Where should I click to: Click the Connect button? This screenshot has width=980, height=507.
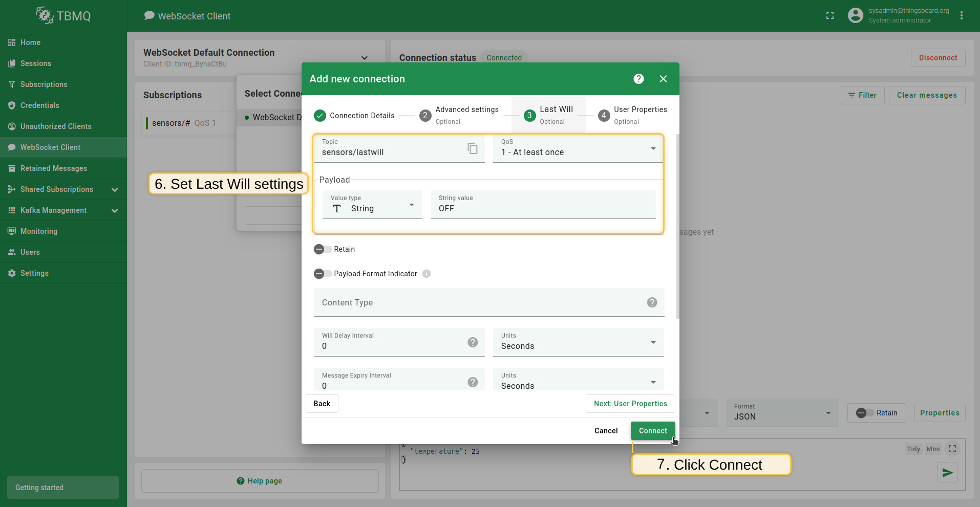(x=652, y=431)
